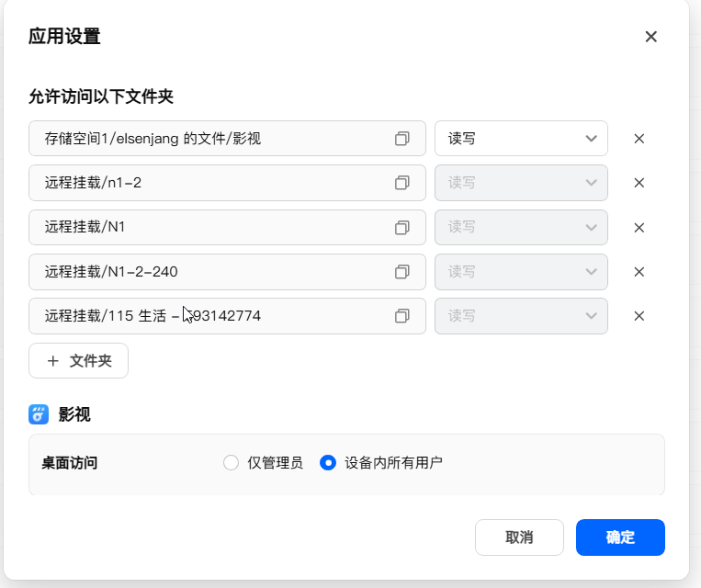Click the 影视 app icon

[x=39, y=414]
